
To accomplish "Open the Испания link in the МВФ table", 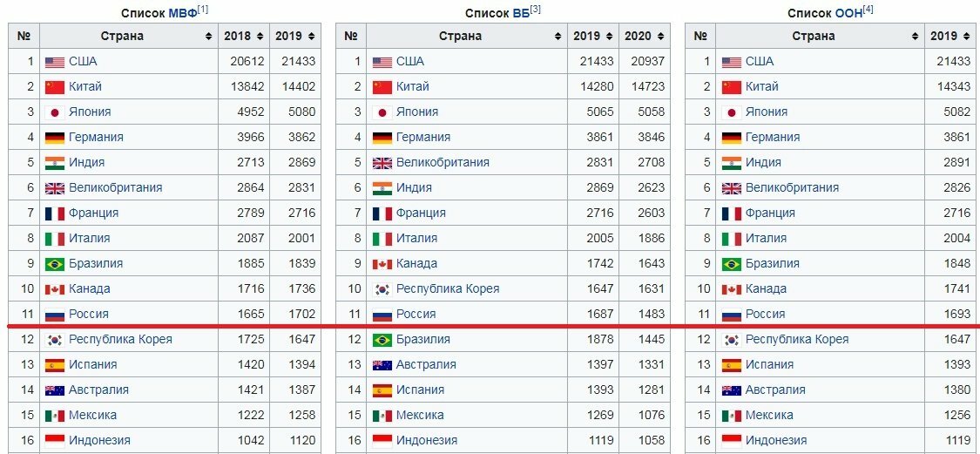I will tap(92, 364).
